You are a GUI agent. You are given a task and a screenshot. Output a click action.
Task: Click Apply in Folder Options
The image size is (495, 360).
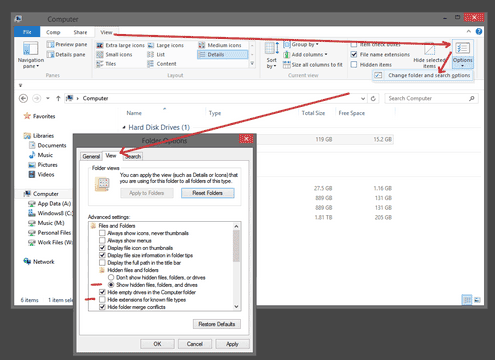point(232,344)
